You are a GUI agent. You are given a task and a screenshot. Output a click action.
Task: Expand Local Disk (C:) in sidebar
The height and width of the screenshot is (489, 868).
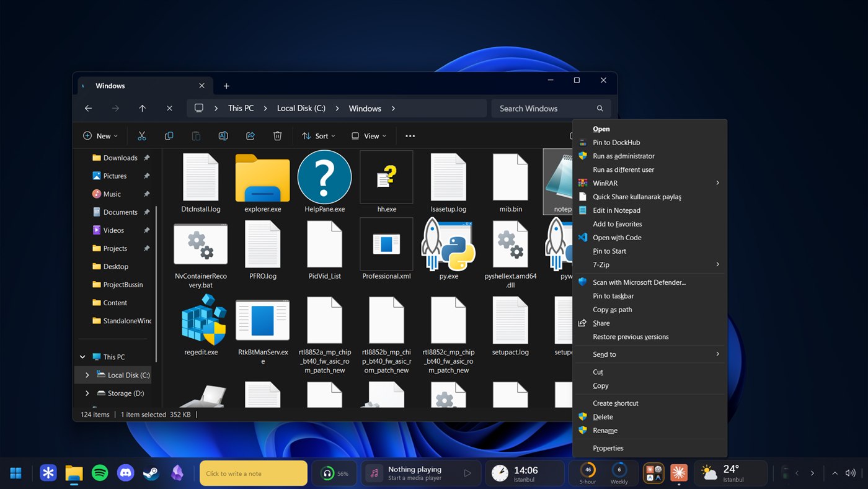point(87,375)
